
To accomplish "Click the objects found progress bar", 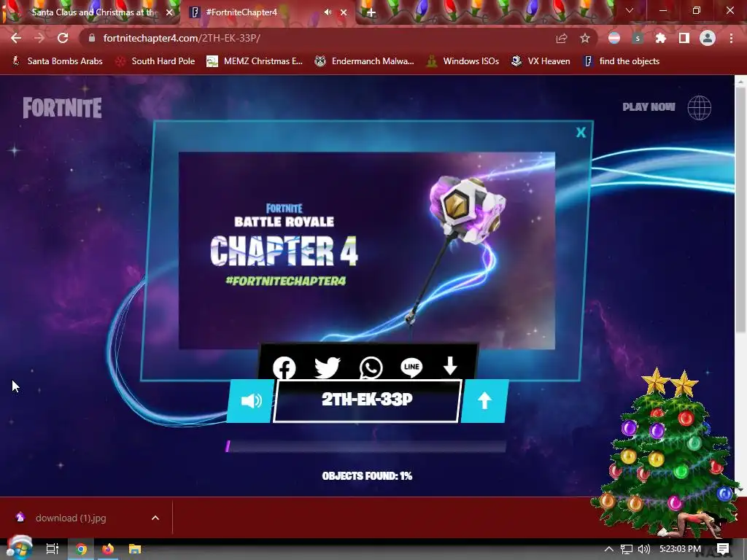I will pos(366,447).
